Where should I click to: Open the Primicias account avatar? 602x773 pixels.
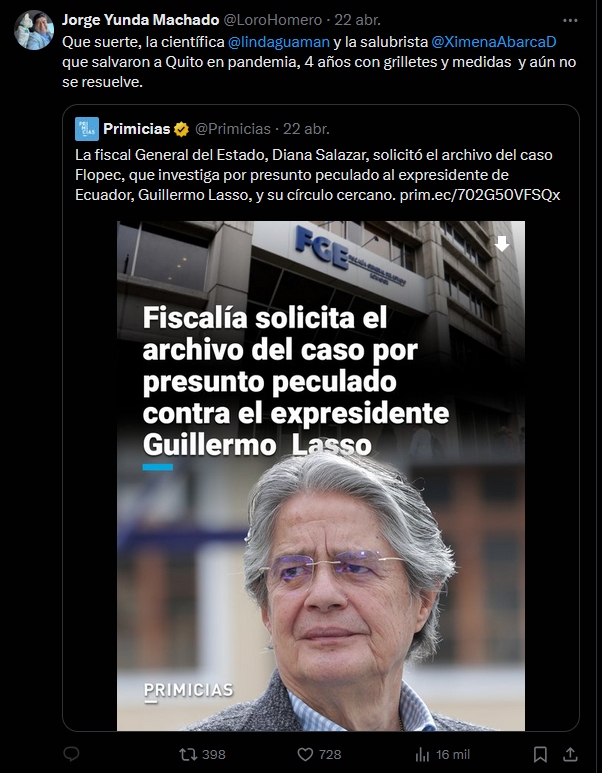pyautogui.click(x=87, y=129)
